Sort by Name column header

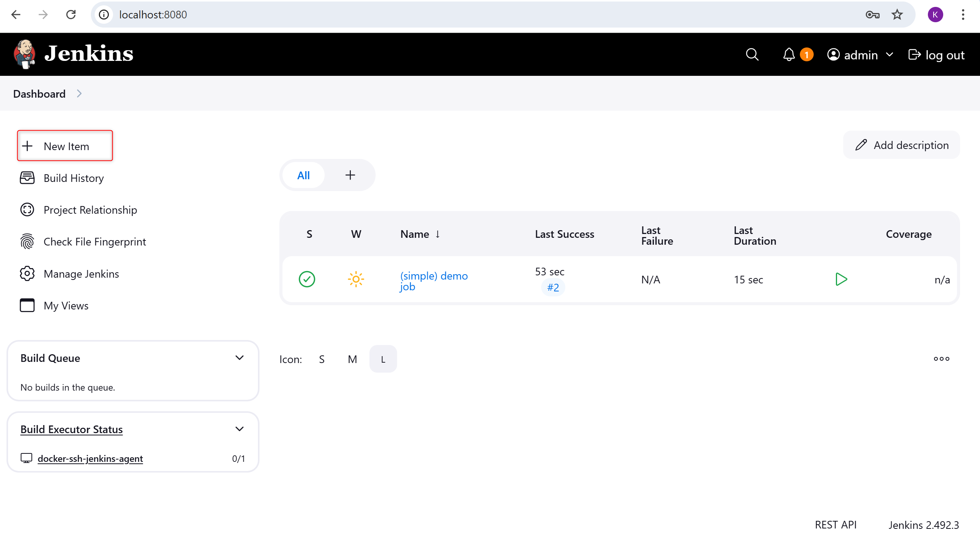point(420,234)
